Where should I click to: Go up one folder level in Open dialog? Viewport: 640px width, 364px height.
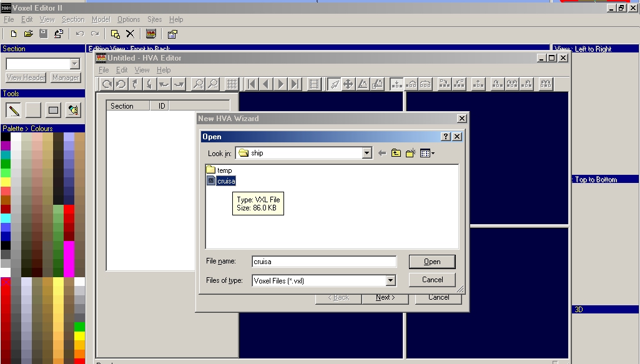[396, 153]
